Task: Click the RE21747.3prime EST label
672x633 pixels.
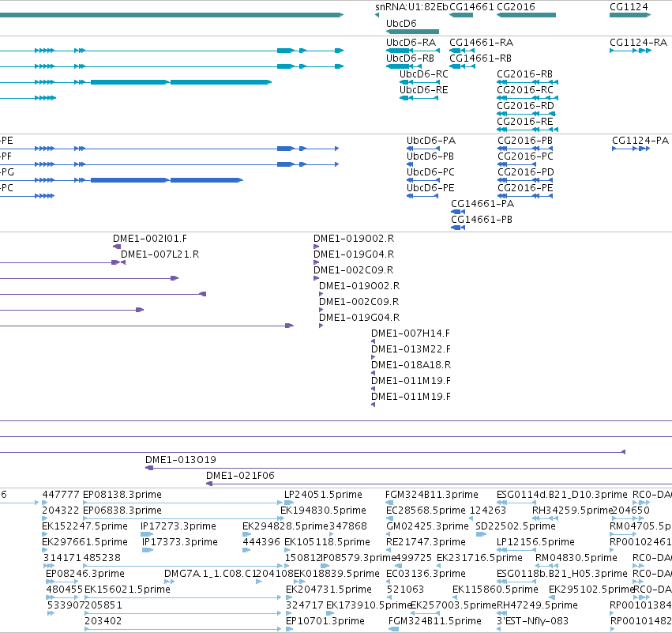Action: [426, 542]
